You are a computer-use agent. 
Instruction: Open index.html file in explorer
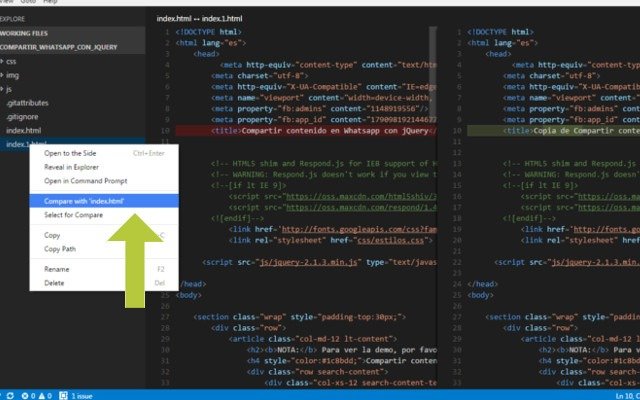click(23, 131)
